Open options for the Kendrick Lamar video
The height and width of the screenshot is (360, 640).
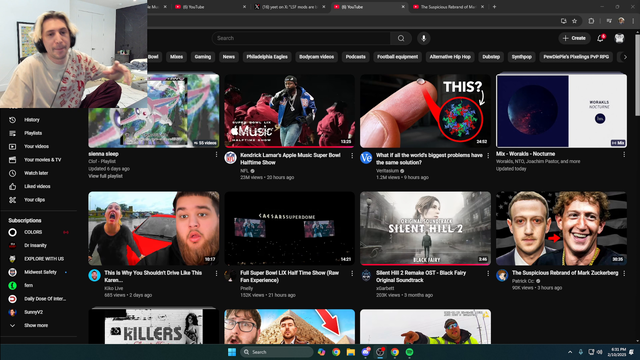point(352,156)
